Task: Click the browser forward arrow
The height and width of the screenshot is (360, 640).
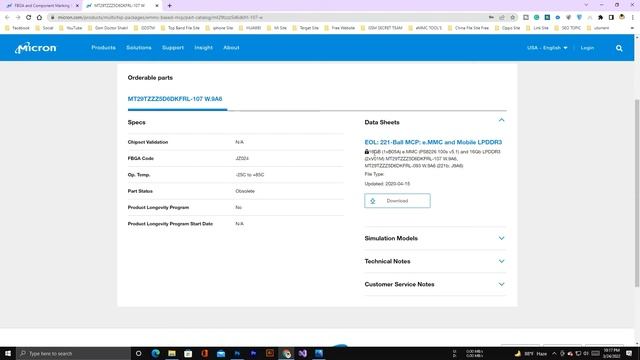Action: (18, 18)
